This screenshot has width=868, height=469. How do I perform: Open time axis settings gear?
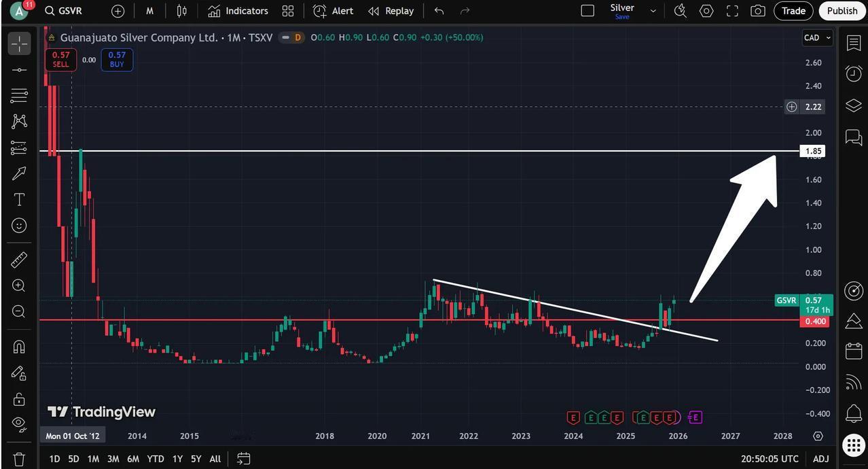pyautogui.click(x=818, y=436)
